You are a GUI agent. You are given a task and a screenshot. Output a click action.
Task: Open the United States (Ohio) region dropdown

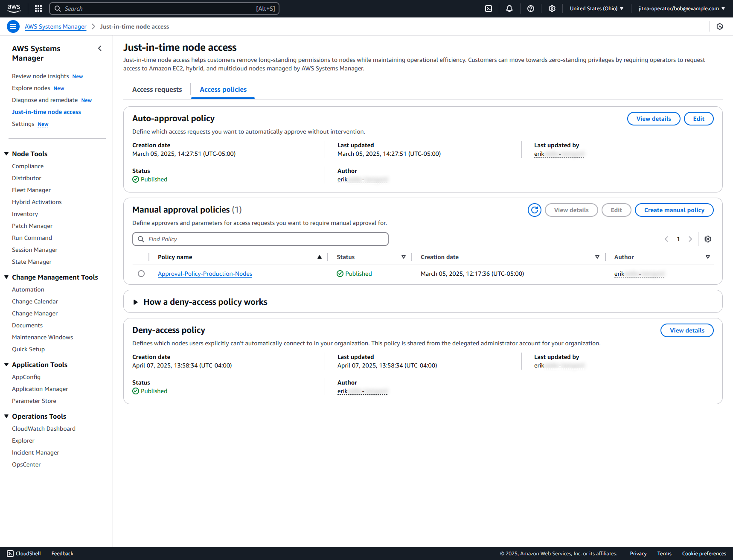point(596,9)
